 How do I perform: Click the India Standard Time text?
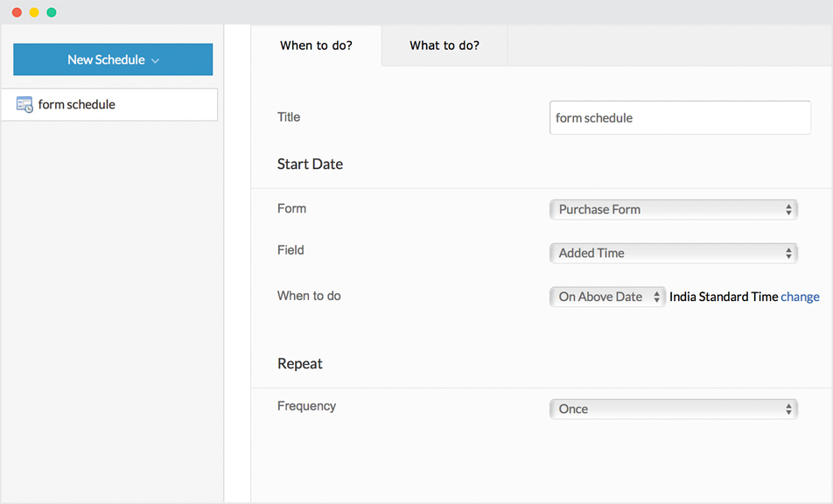pos(723,297)
